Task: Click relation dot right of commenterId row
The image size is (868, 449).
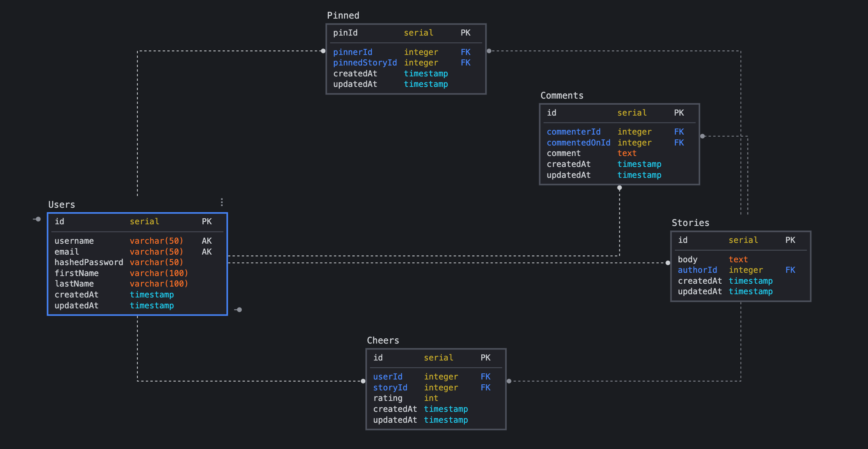Action: pos(702,136)
